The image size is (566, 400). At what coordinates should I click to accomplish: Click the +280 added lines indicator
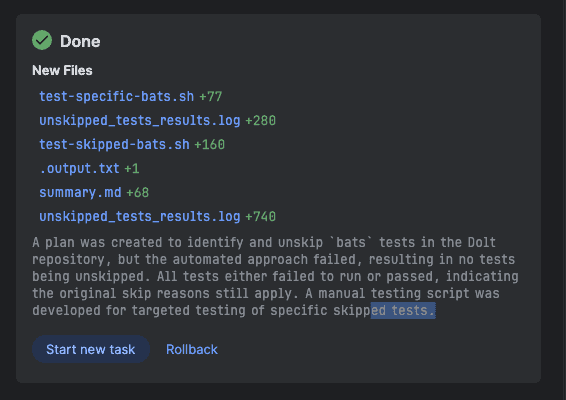click(x=260, y=120)
